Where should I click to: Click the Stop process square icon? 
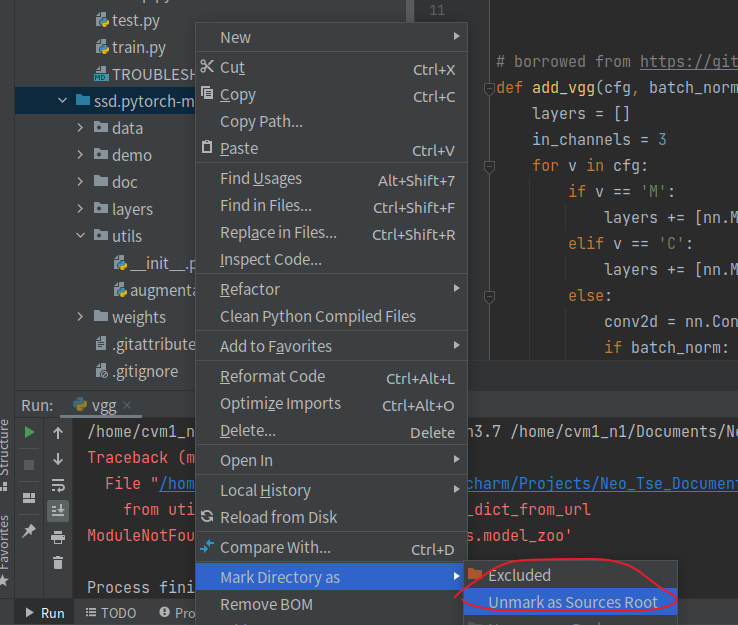coord(29,465)
